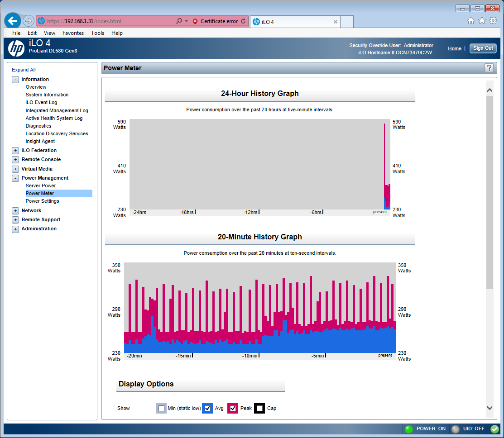Uncheck the Peak display checkbox
504x438 pixels.
pos(233,408)
